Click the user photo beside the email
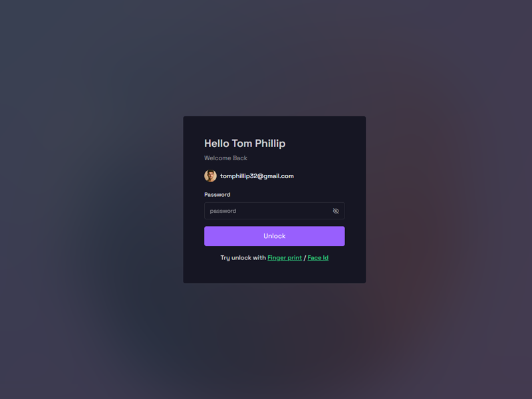Image resolution: width=532 pixels, height=399 pixels. 210,176
